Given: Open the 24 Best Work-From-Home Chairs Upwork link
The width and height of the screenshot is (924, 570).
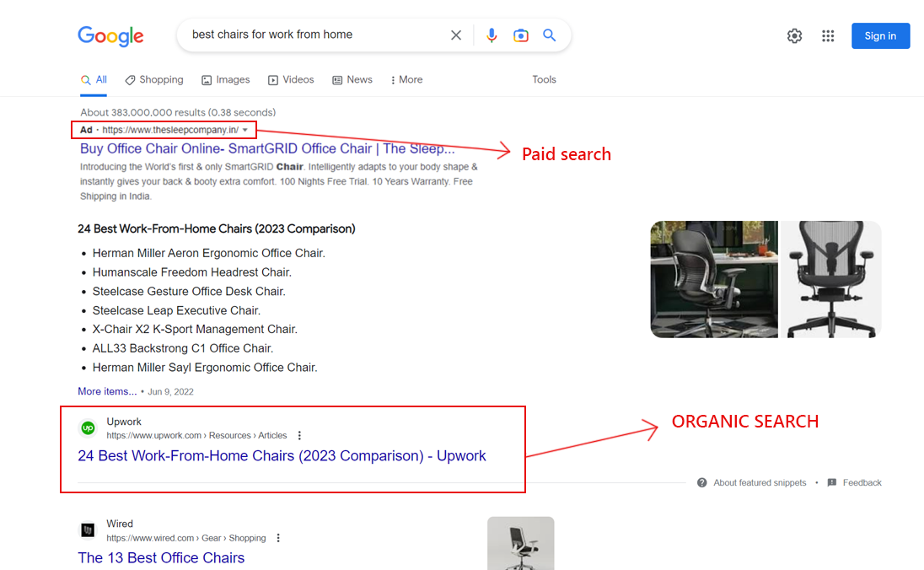Looking at the screenshot, I should 282,455.
